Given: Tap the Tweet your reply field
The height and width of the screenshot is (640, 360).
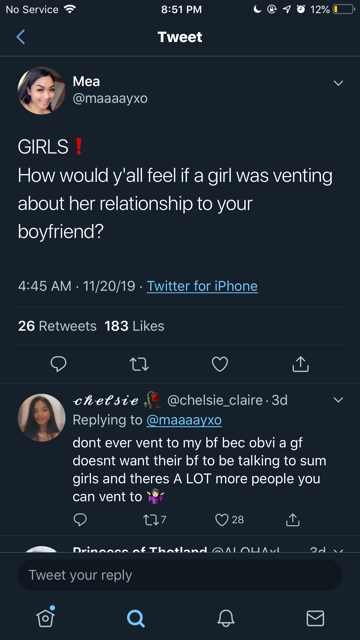Looking at the screenshot, I should tap(180, 575).
